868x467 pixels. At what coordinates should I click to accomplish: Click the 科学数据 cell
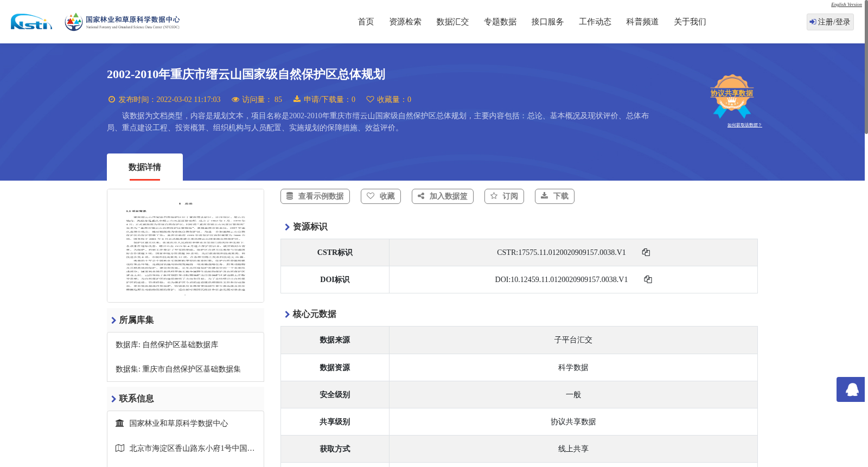point(573,367)
